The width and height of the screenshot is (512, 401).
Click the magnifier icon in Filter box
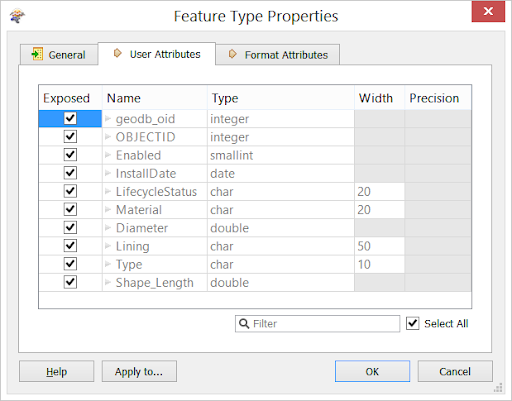[x=244, y=323]
